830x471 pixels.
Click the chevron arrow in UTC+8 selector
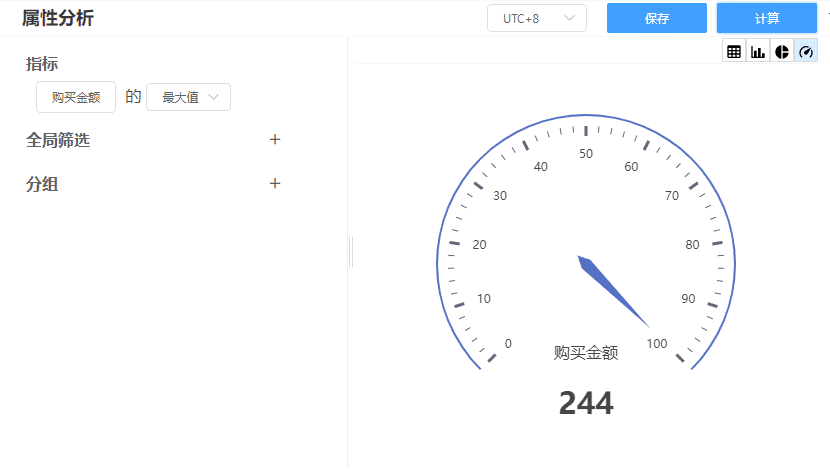pyautogui.click(x=570, y=18)
